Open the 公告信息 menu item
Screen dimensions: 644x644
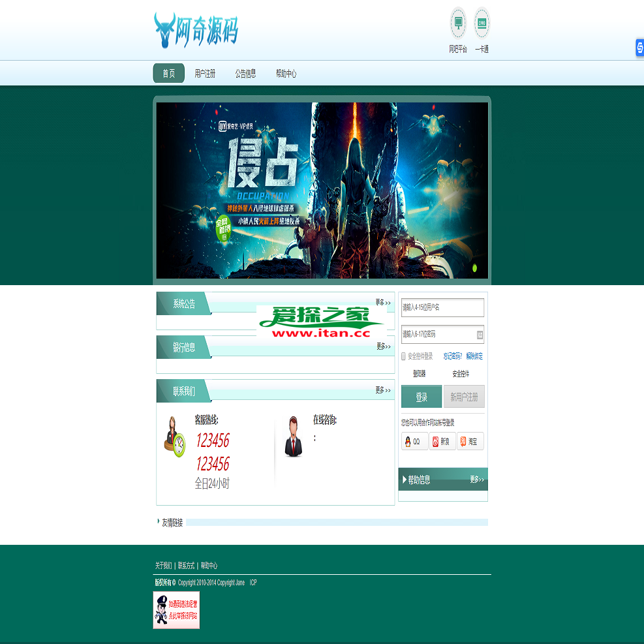245,74
